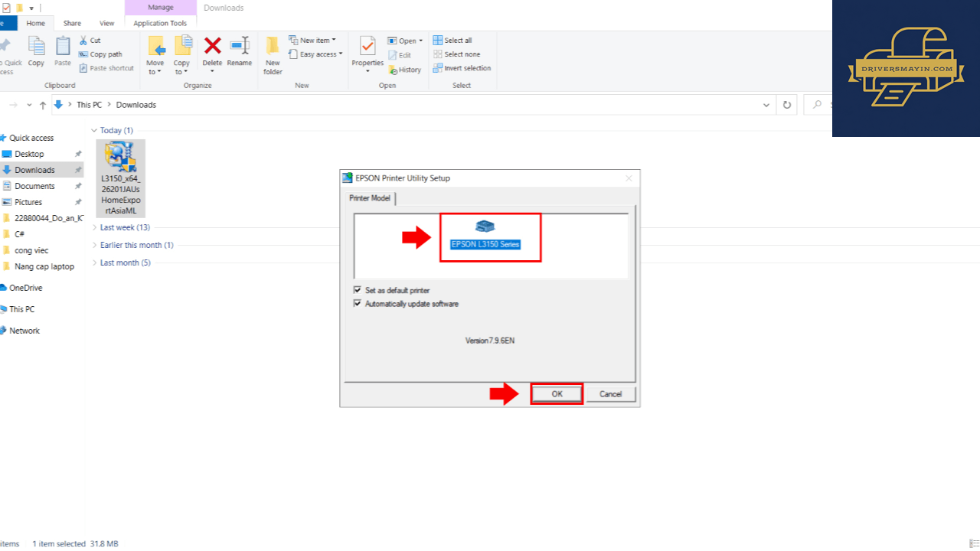The image size is (980, 551).
Task: Open Desktop in the navigation pane
Action: [29, 154]
